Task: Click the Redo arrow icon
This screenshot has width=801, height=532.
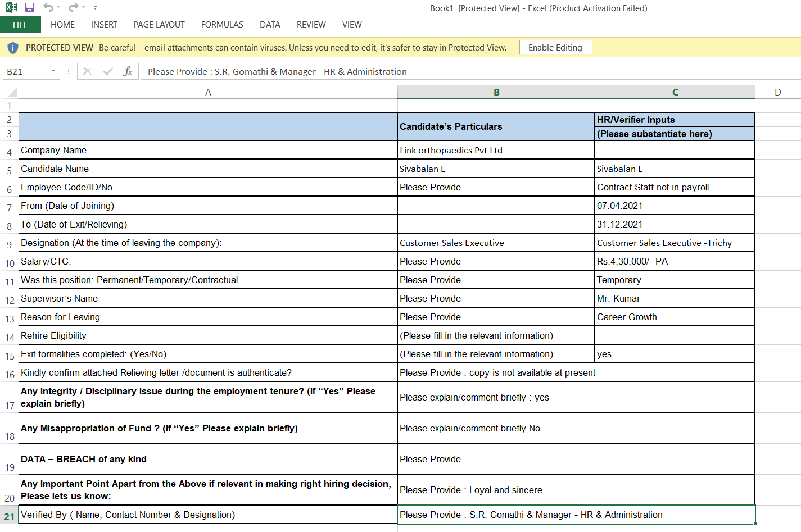Action: [73, 8]
